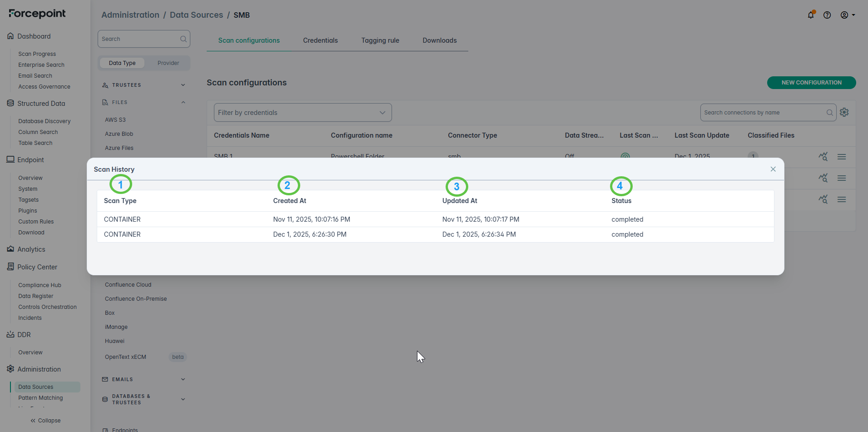Image resolution: width=868 pixels, height=432 pixels.
Task: Click the New Configuration button
Action: click(x=811, y=83)
